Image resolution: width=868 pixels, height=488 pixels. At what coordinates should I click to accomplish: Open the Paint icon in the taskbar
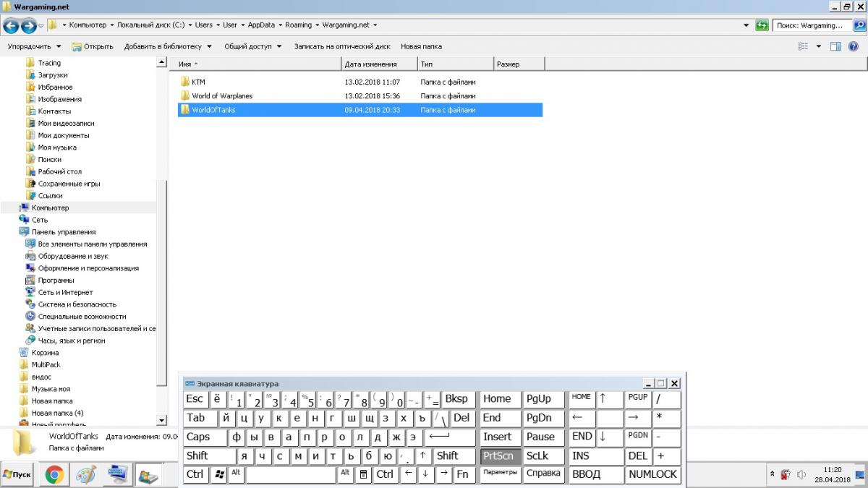tap(86, 475)
